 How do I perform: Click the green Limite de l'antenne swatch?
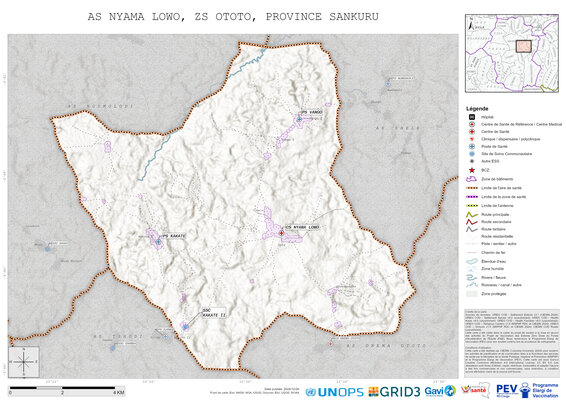point(472,206)
